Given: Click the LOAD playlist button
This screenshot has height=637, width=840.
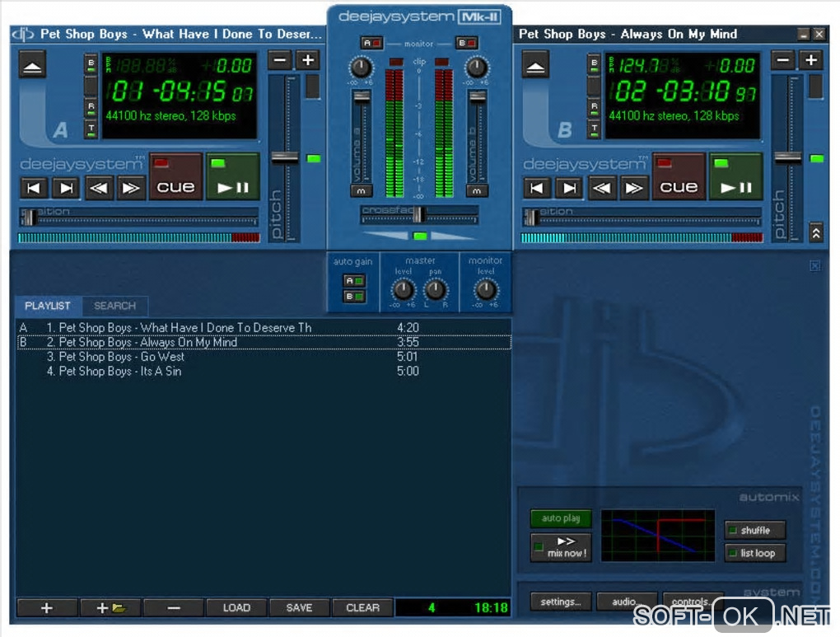Looking at the screenshot, I should (236, 608).
